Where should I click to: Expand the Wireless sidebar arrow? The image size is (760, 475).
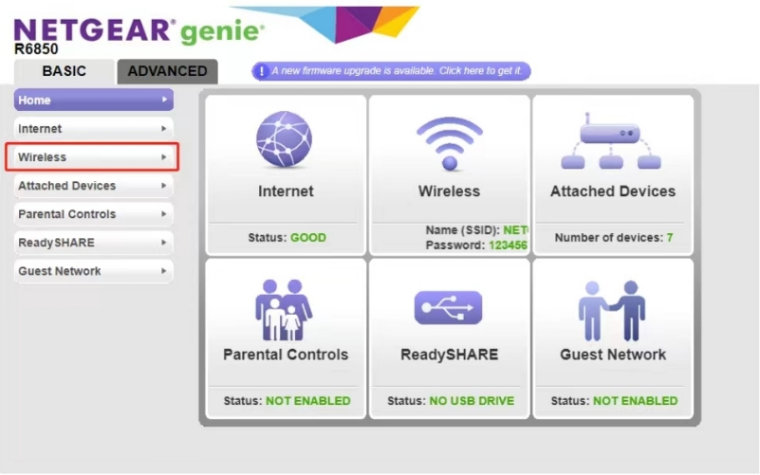164,157
